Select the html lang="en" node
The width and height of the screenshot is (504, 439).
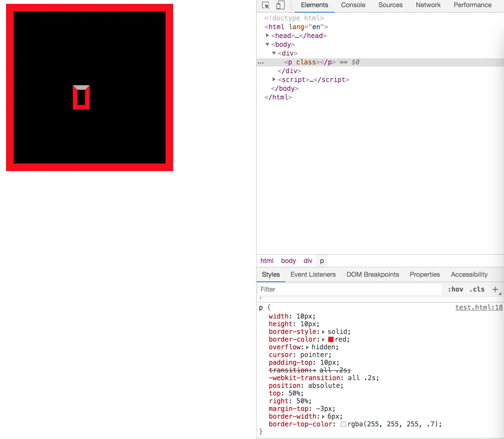coord(296,27)
